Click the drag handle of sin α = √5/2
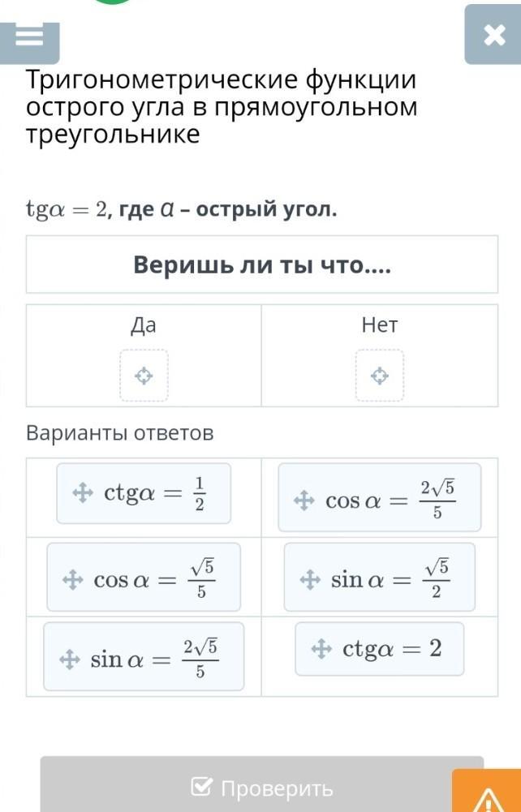521x812 pixels. [x=308, y=579]
